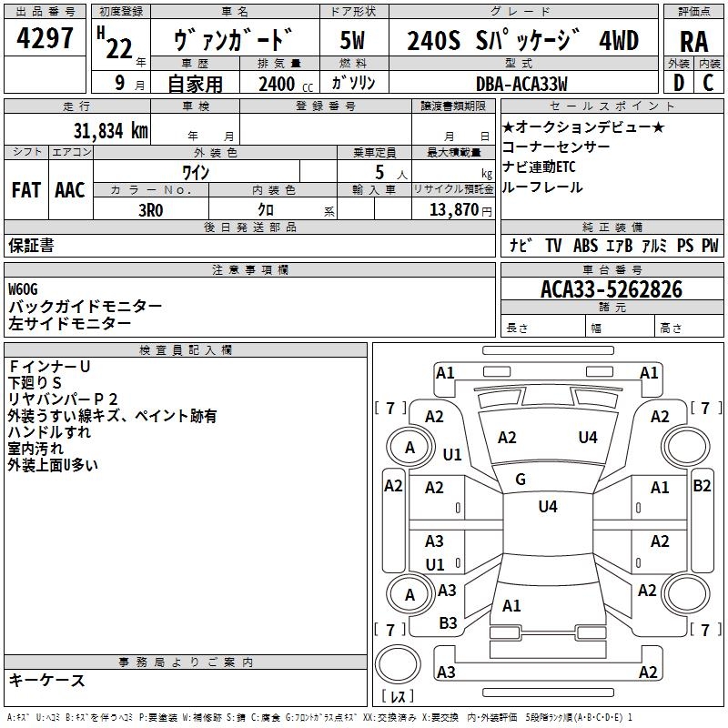Select the interior color クロ
Viewport: 728px width, 728px height.
point(266,210)
